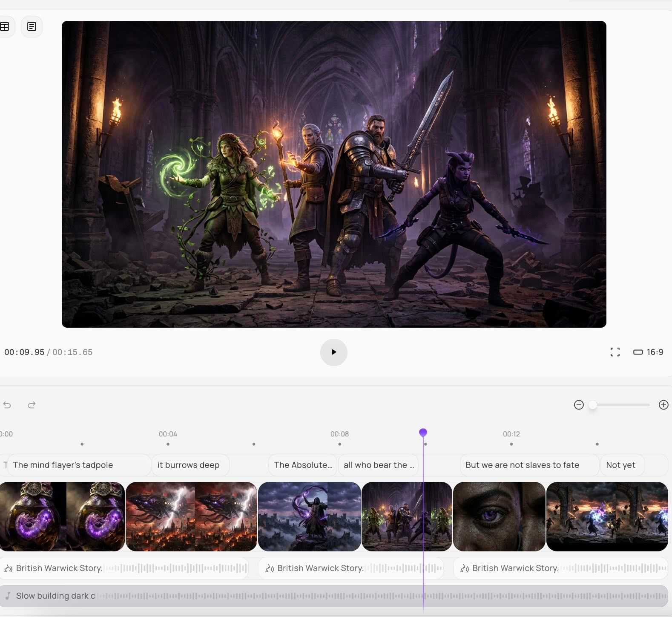Adjust the timeline zoom slider handle
The image size is (672, 617).
592,405
